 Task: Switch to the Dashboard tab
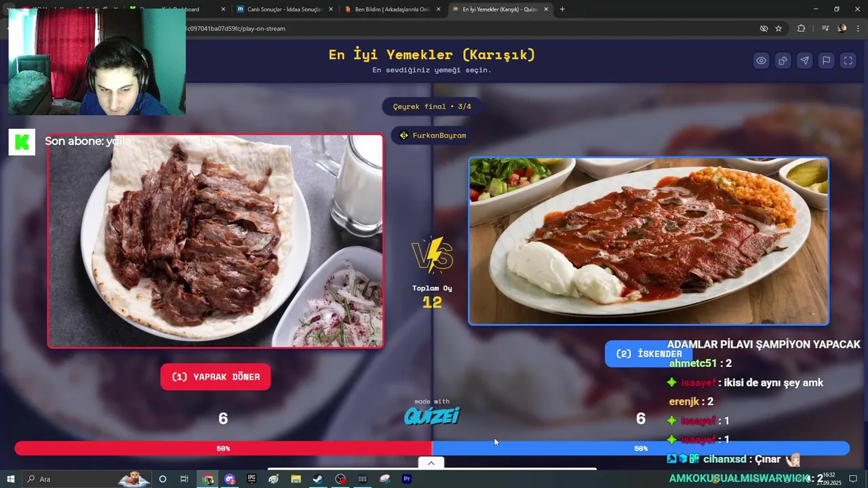[x=176, y=9]
